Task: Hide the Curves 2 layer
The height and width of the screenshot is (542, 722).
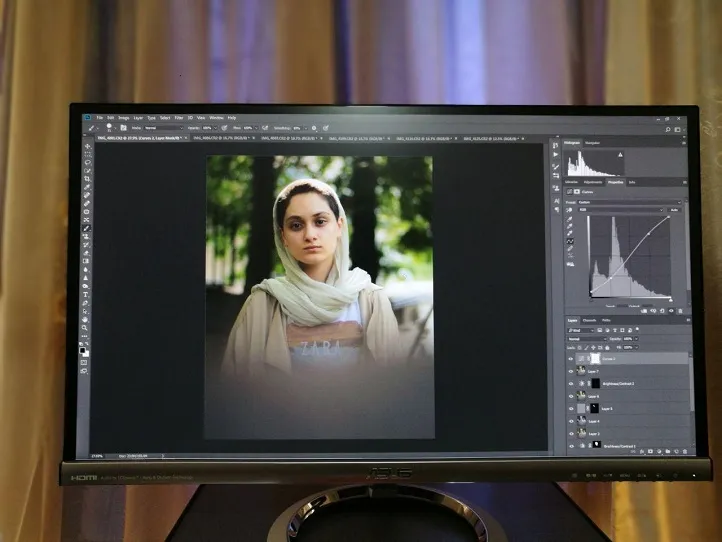Action: [x=571, y=359]
